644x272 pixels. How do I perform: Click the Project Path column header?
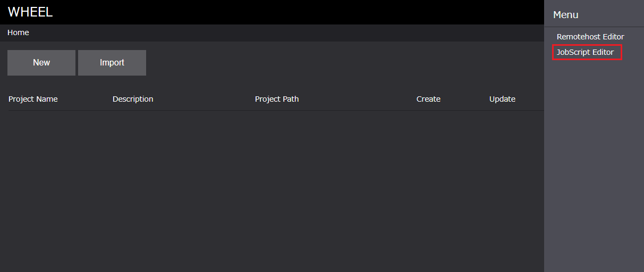(277, 99)
